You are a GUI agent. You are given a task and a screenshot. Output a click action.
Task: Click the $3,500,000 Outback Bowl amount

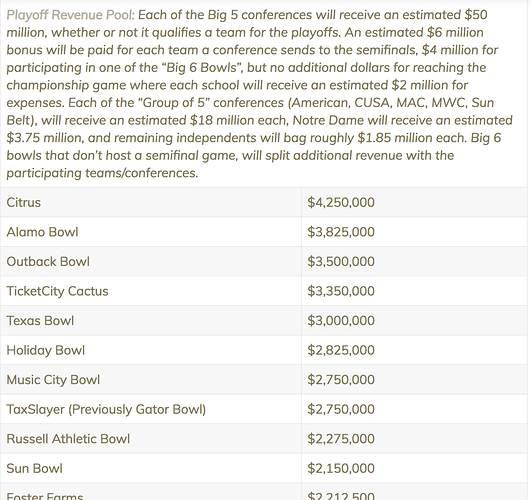coord(341,262)
